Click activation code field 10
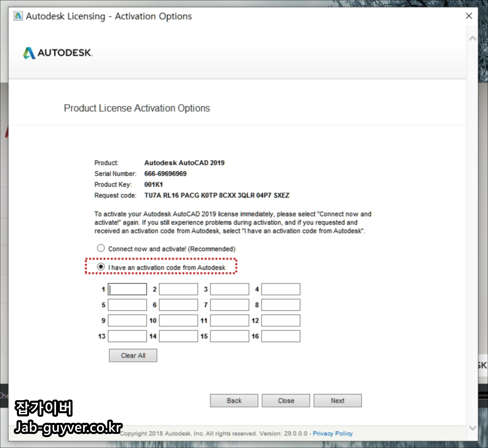The image size is (488, 448). pos(178,320)
